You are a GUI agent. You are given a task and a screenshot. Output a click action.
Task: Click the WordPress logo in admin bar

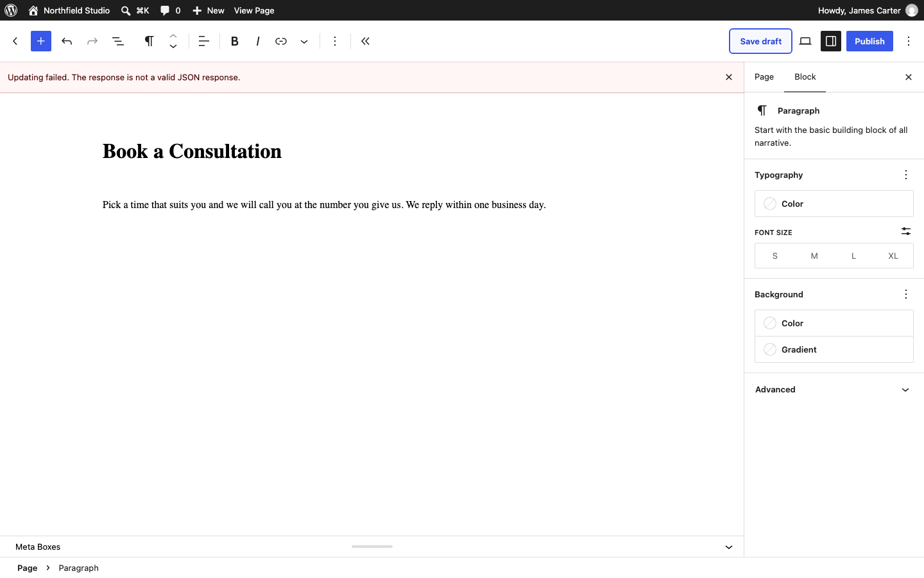11,10
